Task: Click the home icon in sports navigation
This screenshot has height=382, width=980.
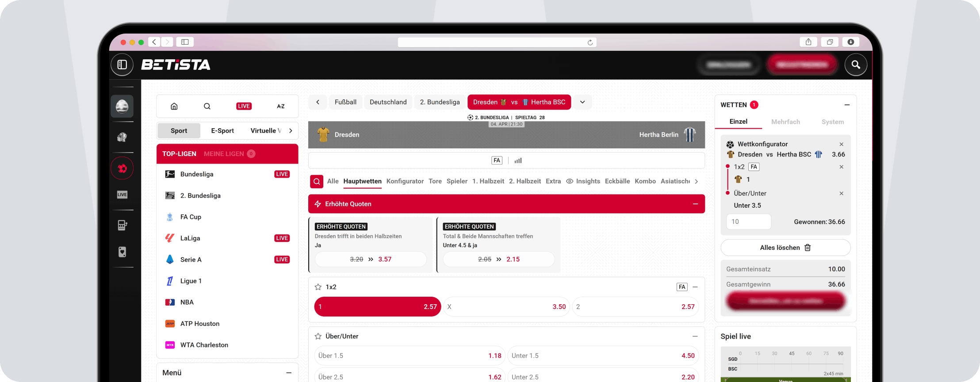Action: click(174, 106)
